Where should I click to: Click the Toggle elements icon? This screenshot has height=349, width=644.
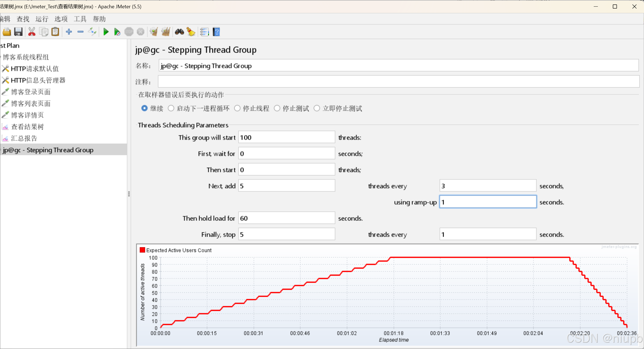point(92,32)
